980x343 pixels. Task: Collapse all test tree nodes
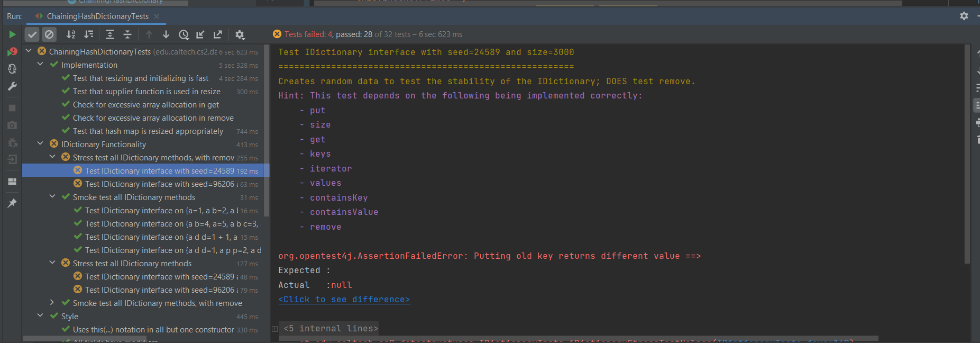point(127,35)
